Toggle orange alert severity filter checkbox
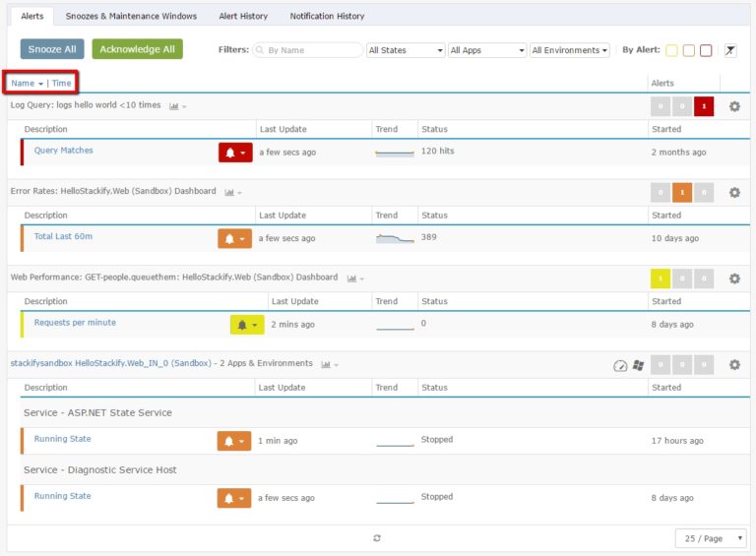This screenshot has height=556, width=756. (688, 50)
